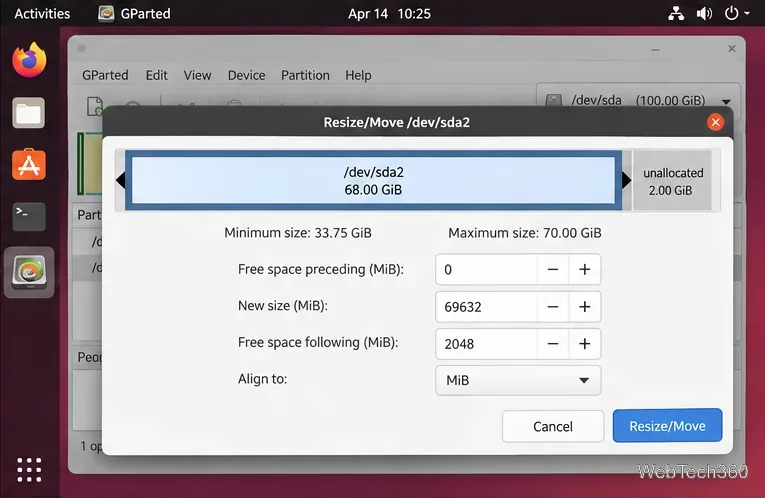Image resolution: width=765 pixels, height=498 pixels.
Task: Select the /dev/sda2 partition bar
Action: pos(373,180)
